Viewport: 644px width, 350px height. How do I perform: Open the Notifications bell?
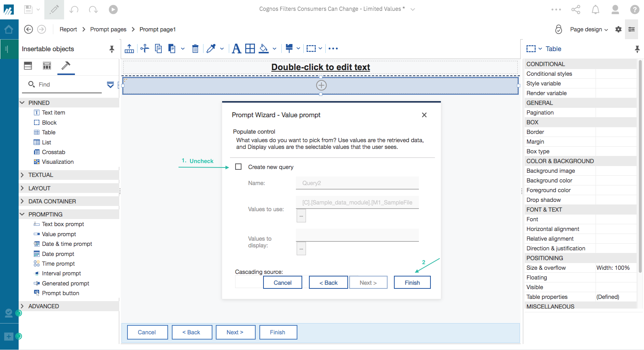point(596,9)
